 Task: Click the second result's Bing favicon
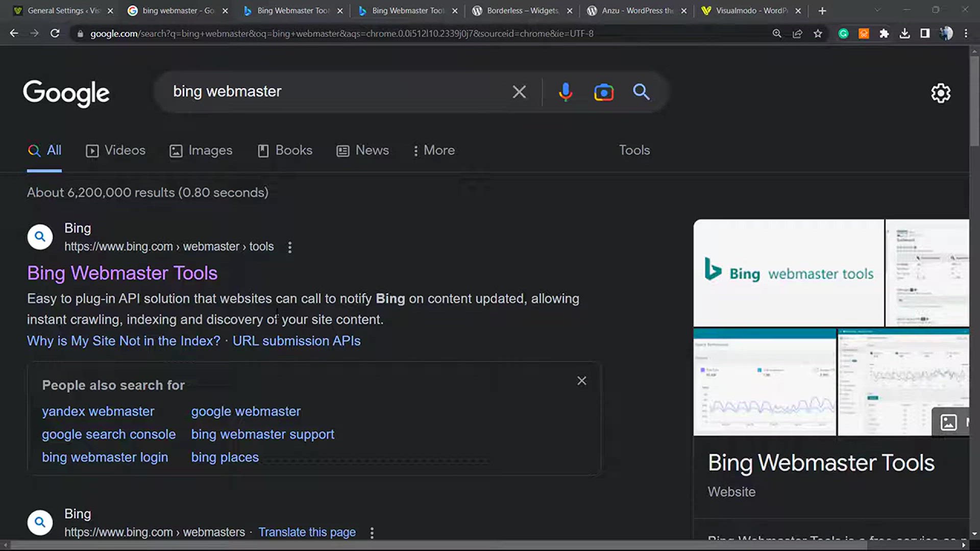pos(40,522)
